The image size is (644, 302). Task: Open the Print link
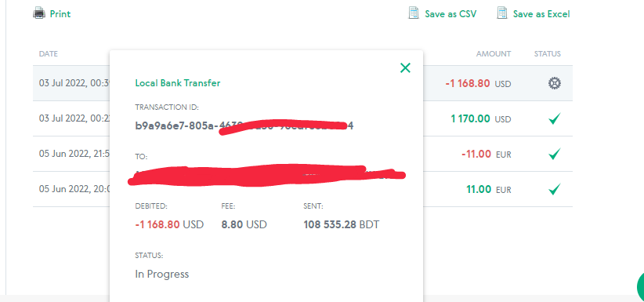[x=60, y=14]
